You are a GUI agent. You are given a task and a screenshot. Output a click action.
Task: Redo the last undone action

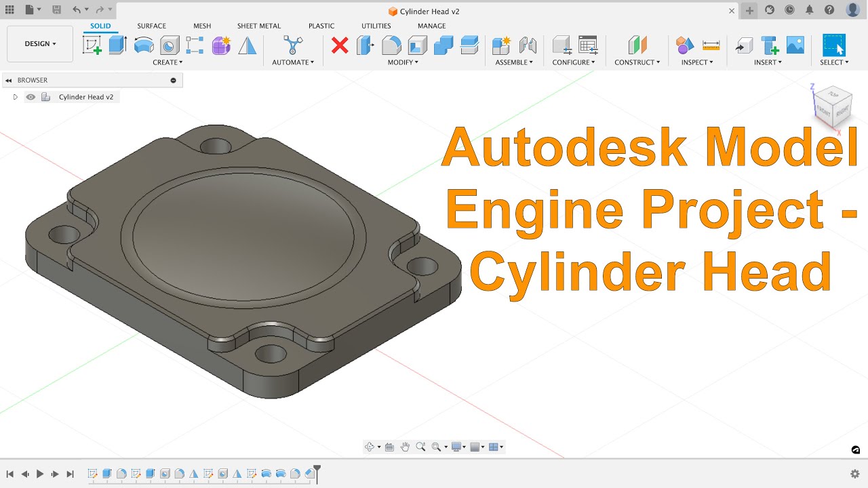(100, 10)
